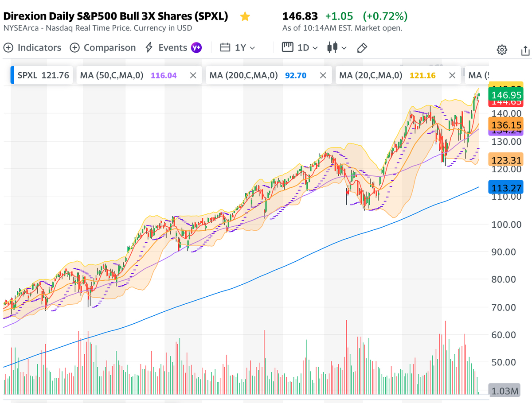Open the candlestick chart type dropdown
Viewport: 532px width, 403px height.
pyautogui.click(x=337, y=48)
